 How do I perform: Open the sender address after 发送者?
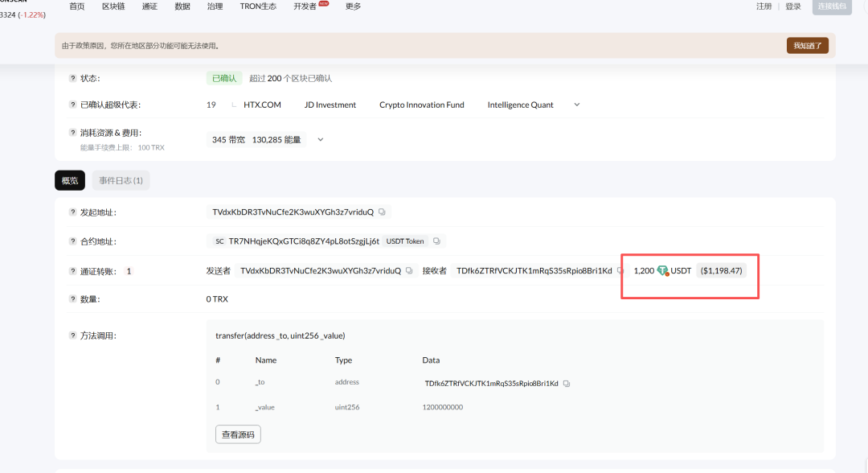pos(321,271)
